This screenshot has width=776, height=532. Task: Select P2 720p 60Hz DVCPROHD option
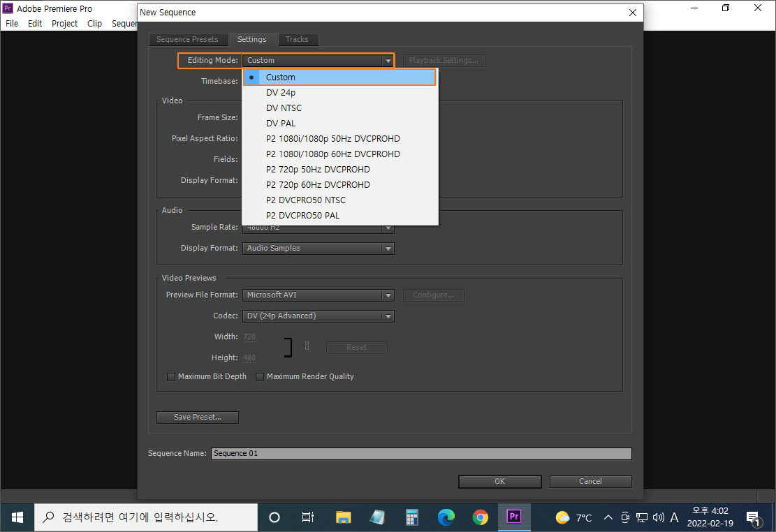tap(339, 184)
